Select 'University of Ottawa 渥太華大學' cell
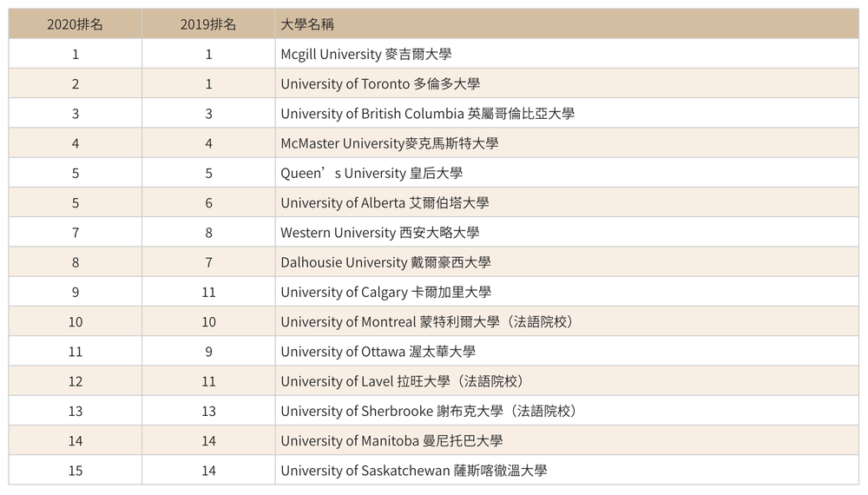The height and width of the screenshot is (495, 868). click(567, 352)
